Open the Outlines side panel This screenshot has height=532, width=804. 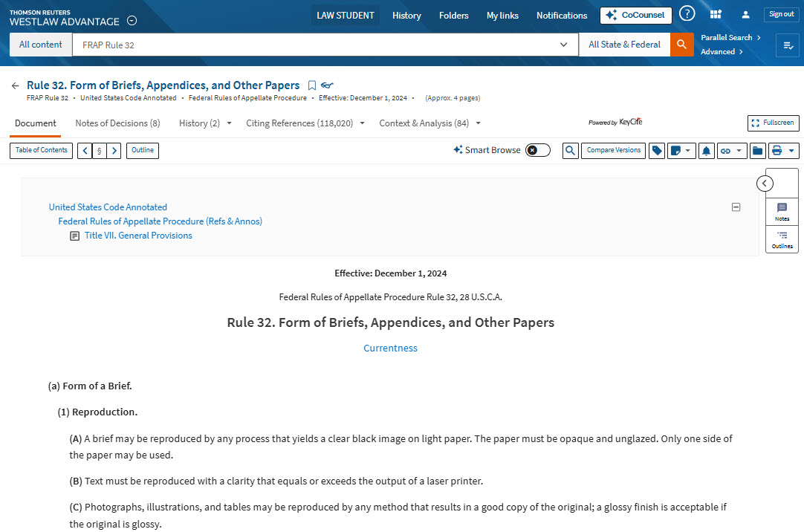point(782,239)
